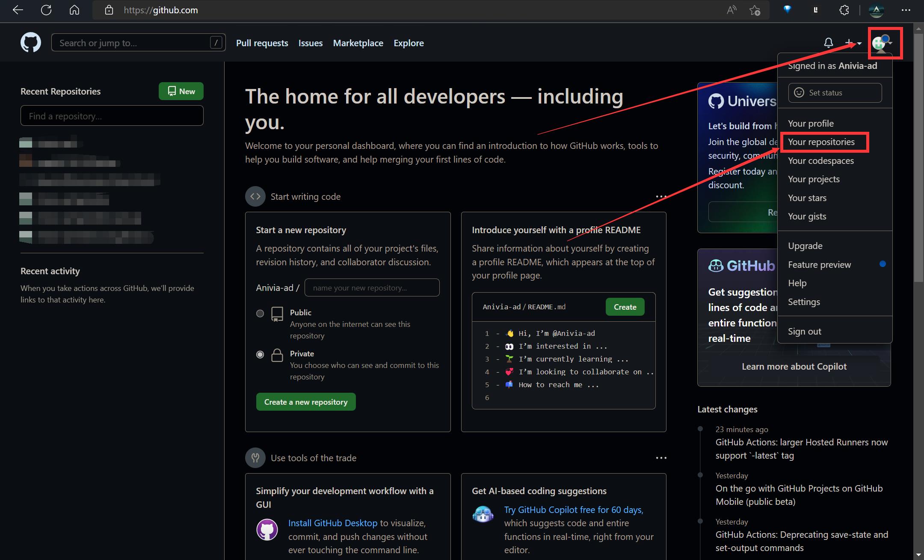Open the Install GitHub Desktop link
Screen dimensions: 924x560
pyautogui.click(x=333, y=523)
